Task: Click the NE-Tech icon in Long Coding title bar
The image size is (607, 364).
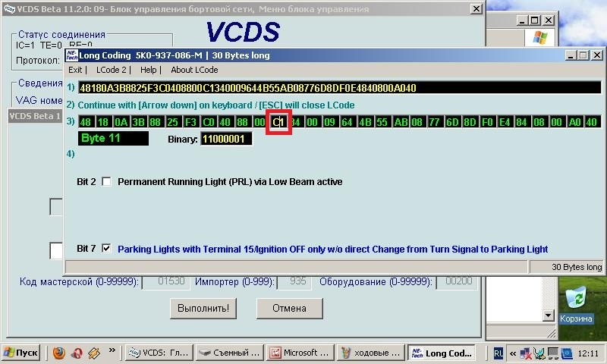Action: pos(71,55)
